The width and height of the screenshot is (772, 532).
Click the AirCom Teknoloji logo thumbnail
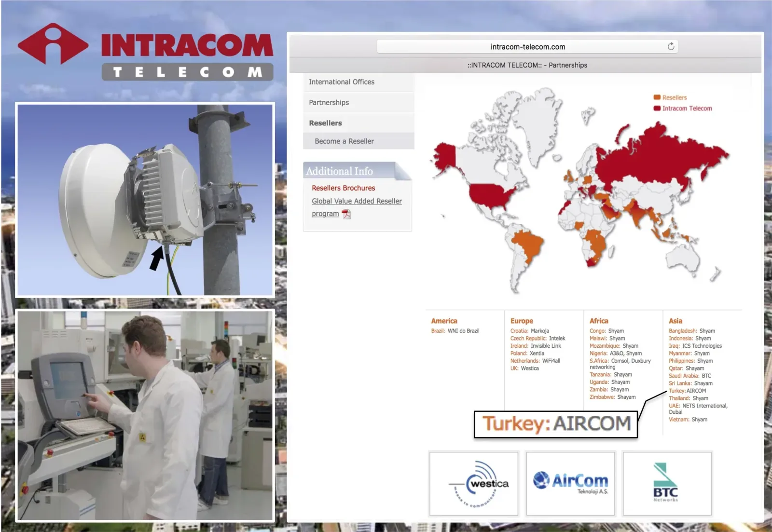pyautogui.click(x=570, y=484)
